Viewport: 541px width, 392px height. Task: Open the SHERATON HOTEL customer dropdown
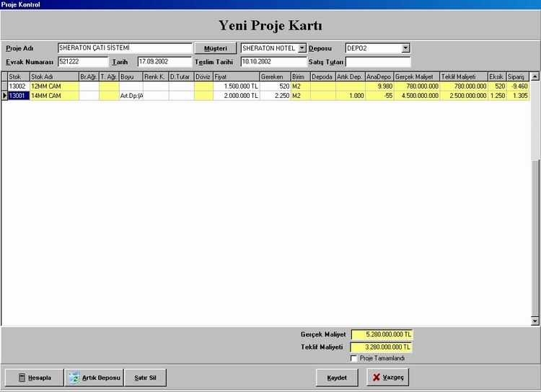[302, 48]
